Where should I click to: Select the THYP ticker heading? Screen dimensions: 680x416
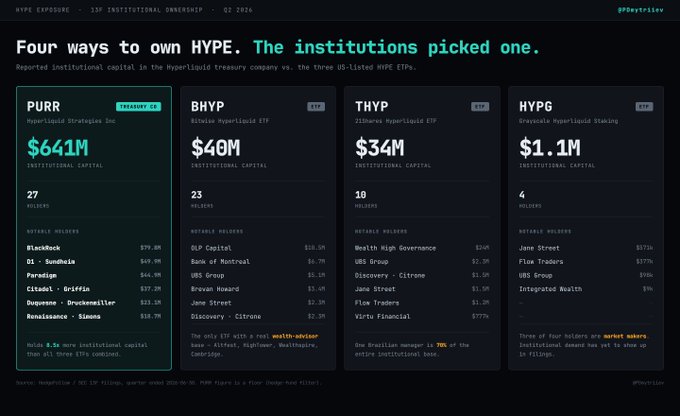(372, 107)
